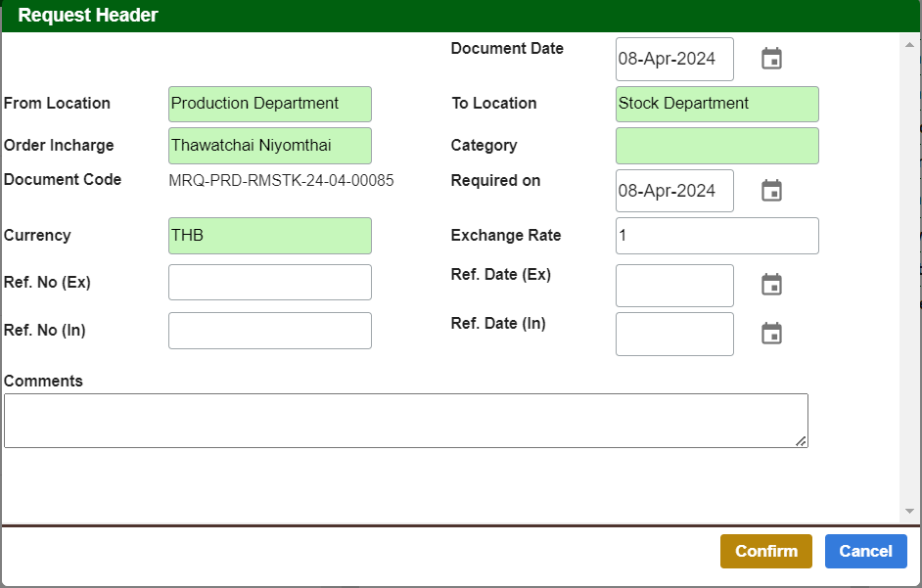Click the Request Header title
The image size is (922, 588).
coord(88,16)
